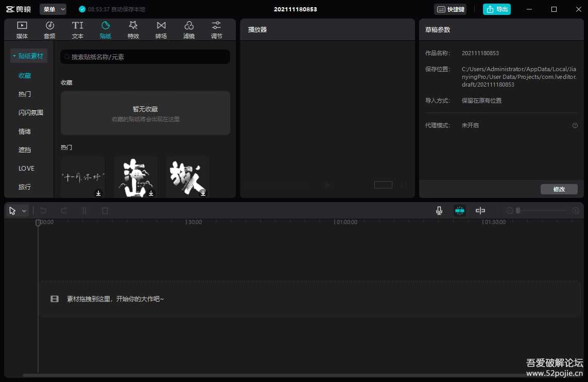Open the 特效 (Effects) panel
This screenshot has width=588, height=382.
133,28
